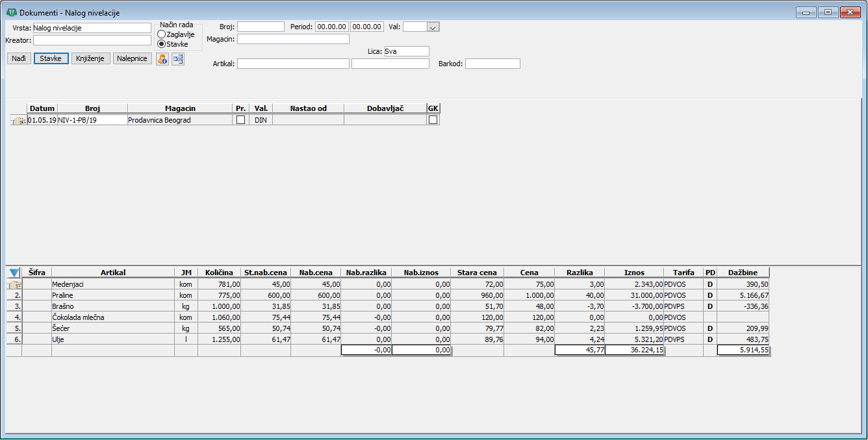Select the Zaglavlje radio button
868x440 pixels.
click(x=162, y=34)
